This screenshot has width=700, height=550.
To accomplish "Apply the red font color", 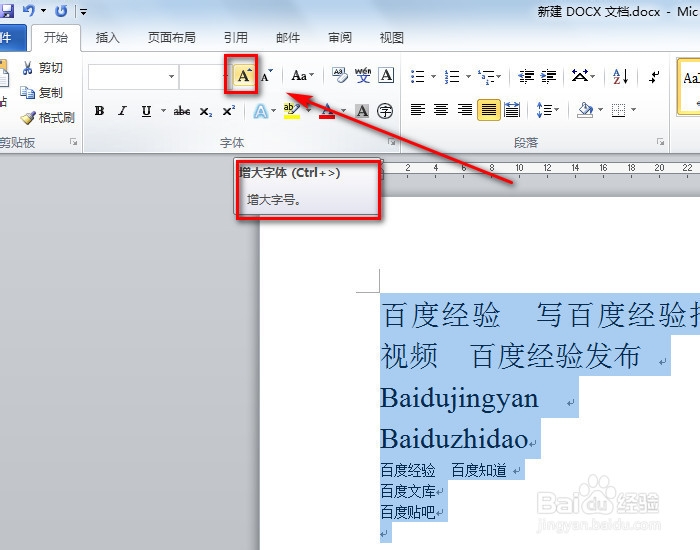I will pos(327,110).
